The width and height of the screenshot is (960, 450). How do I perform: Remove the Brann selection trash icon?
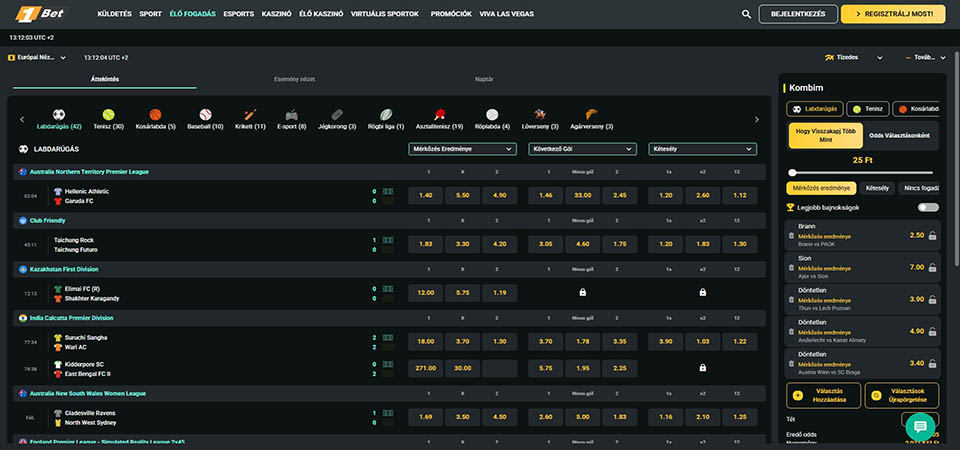(791, 236)
